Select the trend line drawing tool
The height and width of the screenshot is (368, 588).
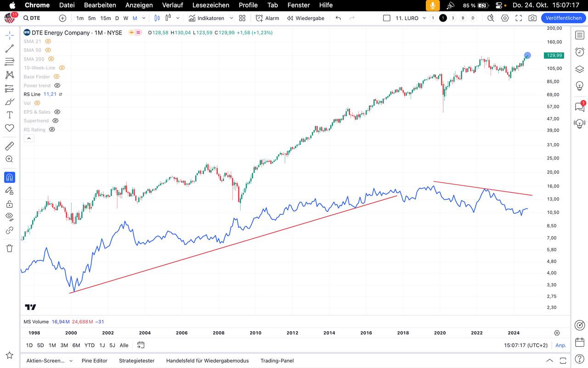(9, 49)
